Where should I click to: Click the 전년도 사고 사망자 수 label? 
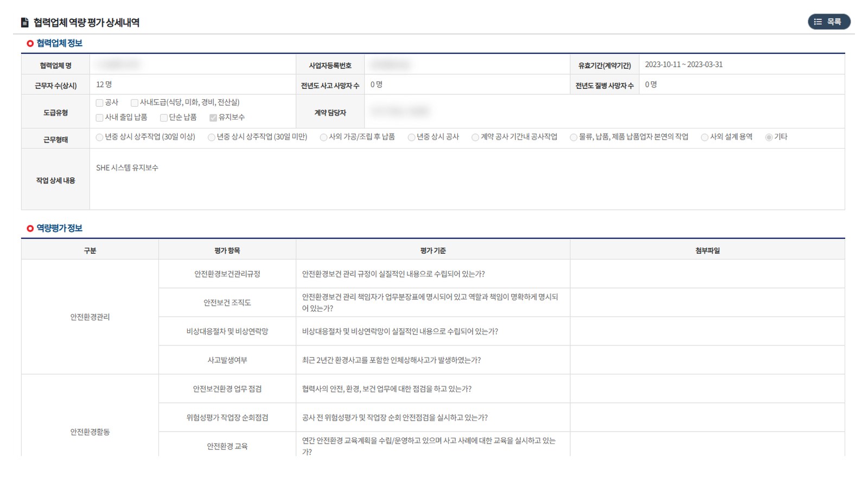point(330,86)
